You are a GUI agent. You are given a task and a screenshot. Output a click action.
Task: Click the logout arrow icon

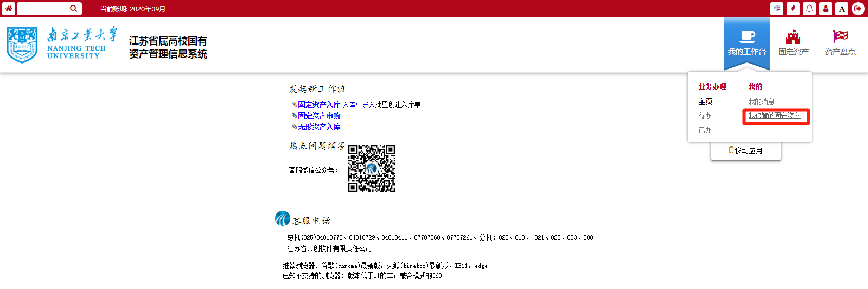858,9
